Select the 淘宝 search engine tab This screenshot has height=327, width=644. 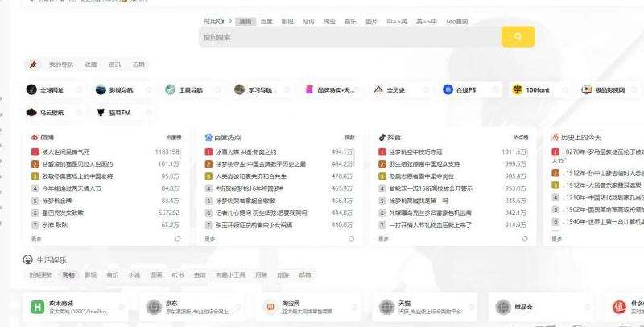point(329,22)
